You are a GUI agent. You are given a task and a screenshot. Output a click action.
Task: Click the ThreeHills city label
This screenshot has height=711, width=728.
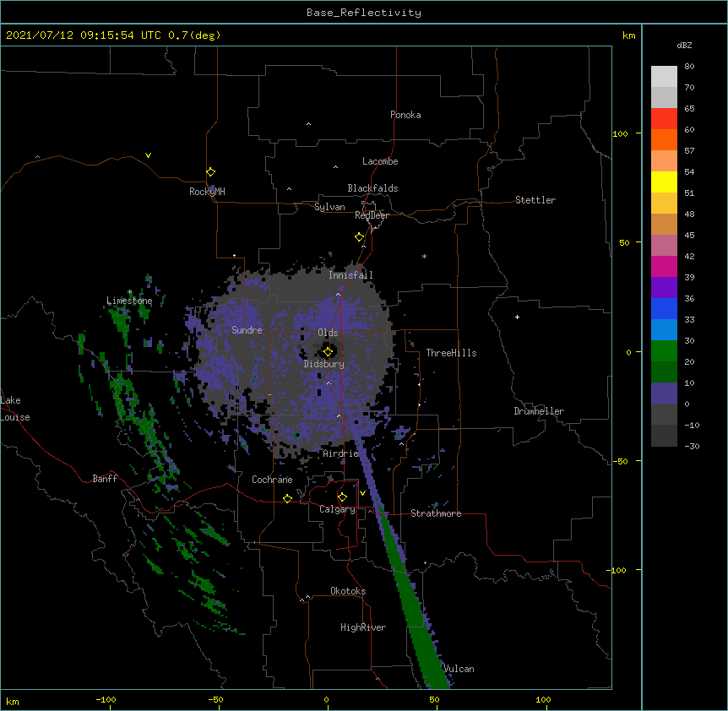tap(451, 353)
